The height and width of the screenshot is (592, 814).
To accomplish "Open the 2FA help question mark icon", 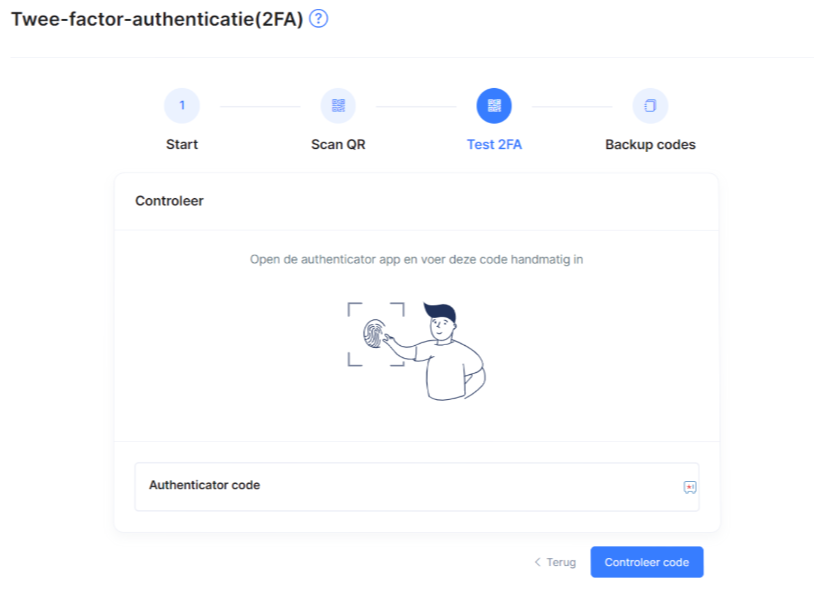I will (318, 19).
